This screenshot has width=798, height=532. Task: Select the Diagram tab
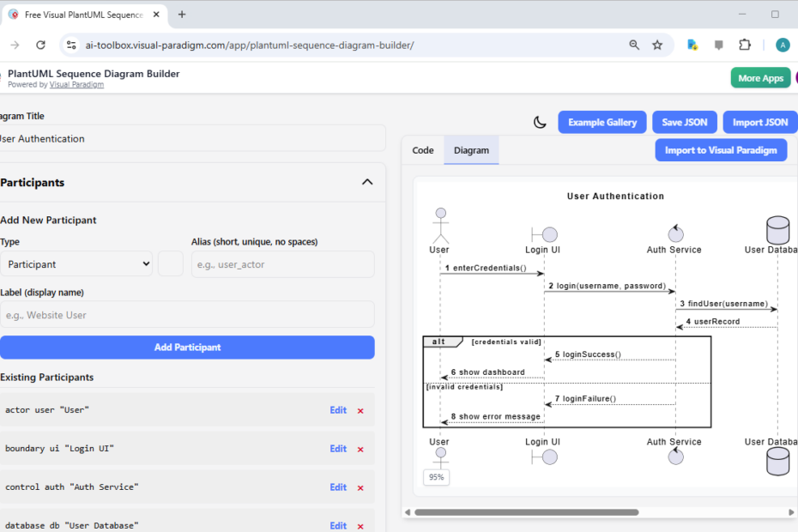click(471, 150)
